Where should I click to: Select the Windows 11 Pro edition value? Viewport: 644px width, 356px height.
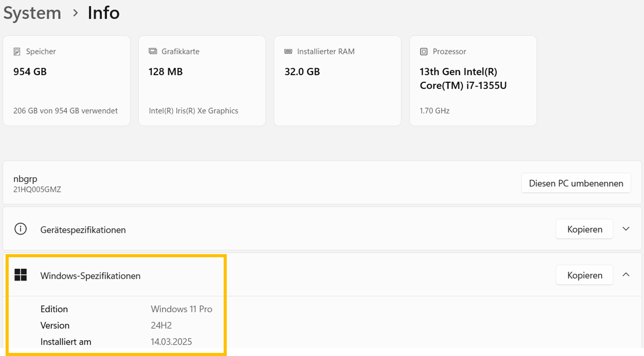pos(182,309)
